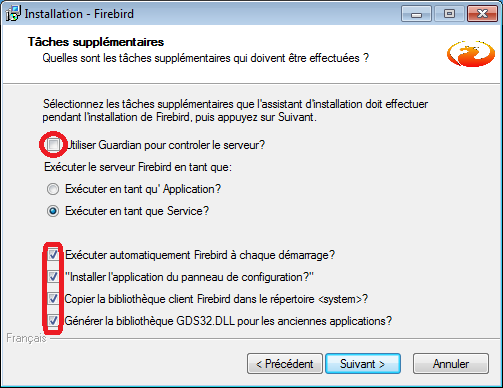503x388 pixels.
Task: Close the Installation - Firebird window
Action: click(x=482, y=14)
